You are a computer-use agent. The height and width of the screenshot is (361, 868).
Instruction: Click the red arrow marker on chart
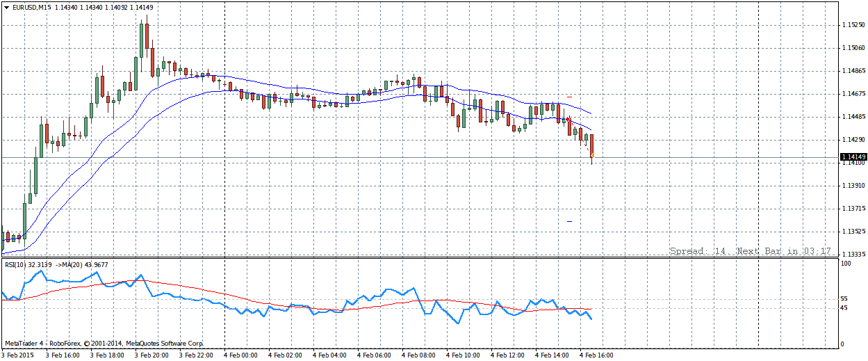[x=568, y=120]
